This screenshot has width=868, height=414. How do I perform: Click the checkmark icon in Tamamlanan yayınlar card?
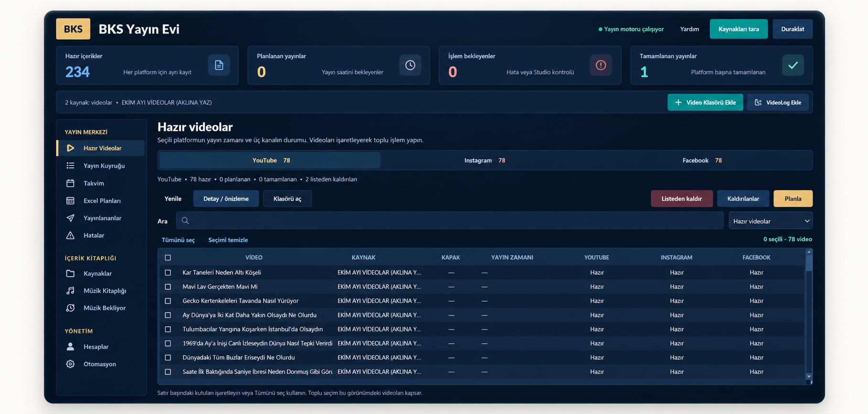[x=793, y=65]
